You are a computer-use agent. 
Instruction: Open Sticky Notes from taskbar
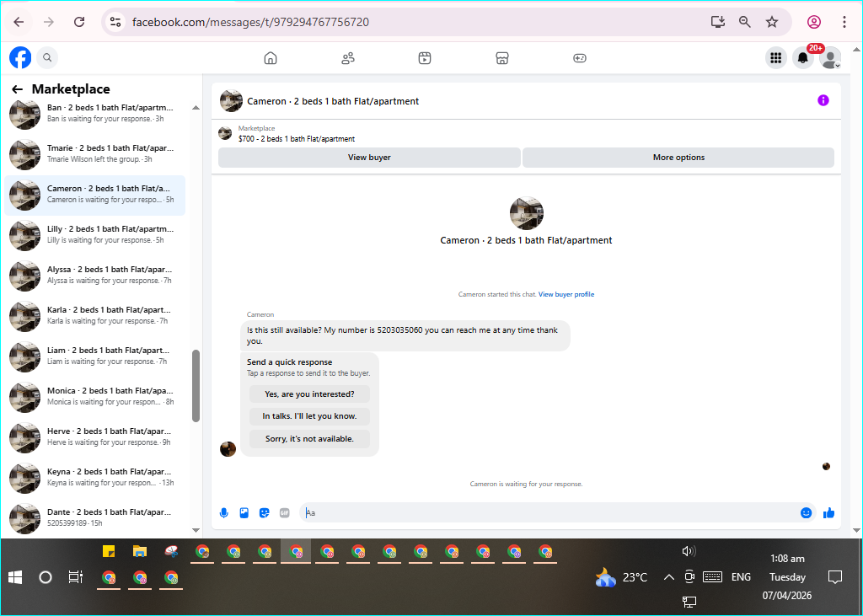[109, 551]
